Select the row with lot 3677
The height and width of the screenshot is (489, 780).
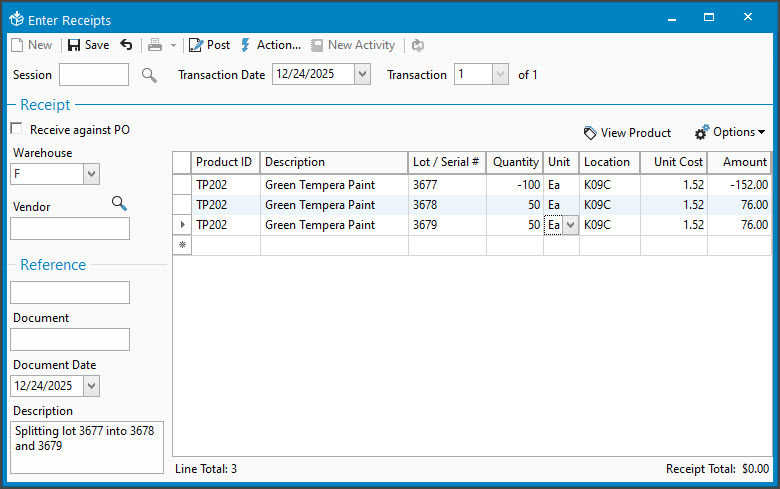coord(182,185)
